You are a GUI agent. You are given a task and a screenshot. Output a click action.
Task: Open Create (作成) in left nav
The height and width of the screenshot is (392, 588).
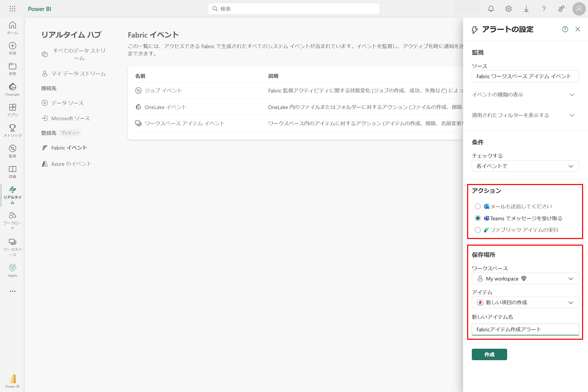pyautogui.click(x=13, y=48)
